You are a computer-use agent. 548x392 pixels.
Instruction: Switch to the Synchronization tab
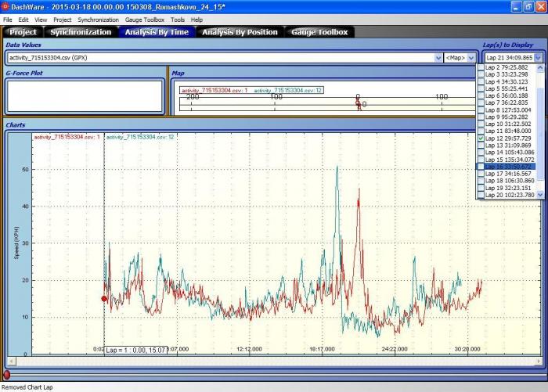[81, 32]
